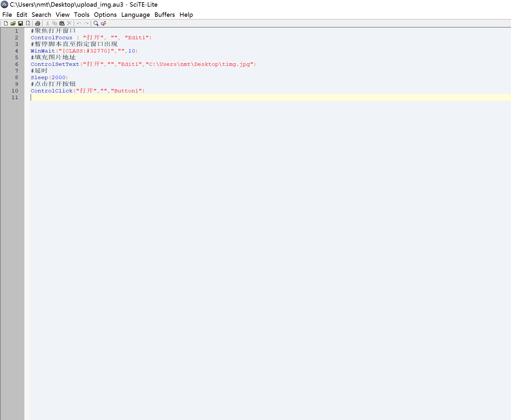Click the "Button1" string on line 10
Screen dimensions: 511x420
click(x=126, y=91)
